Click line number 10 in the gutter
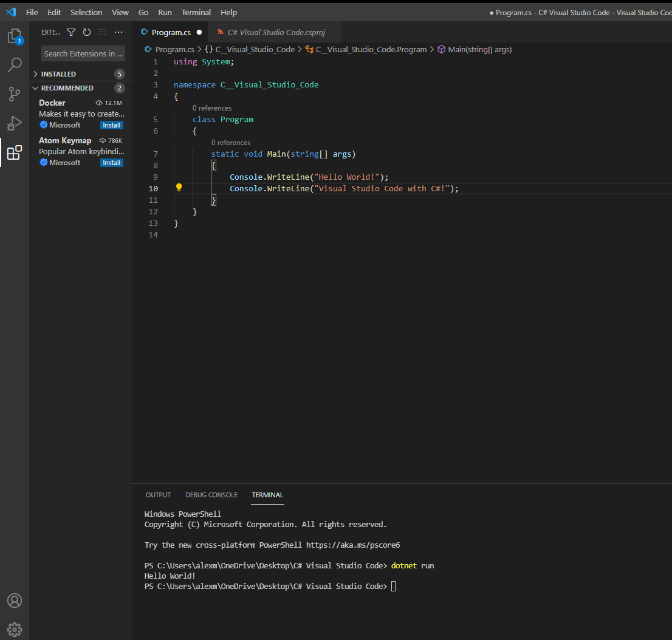The image size is (672, 640). [x=153, y=188]
